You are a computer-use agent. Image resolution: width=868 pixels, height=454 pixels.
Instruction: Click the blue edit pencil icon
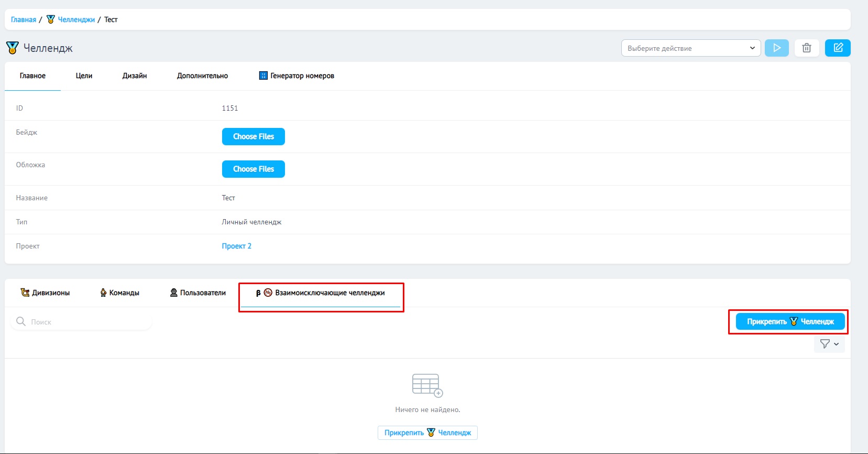(838, 48)
